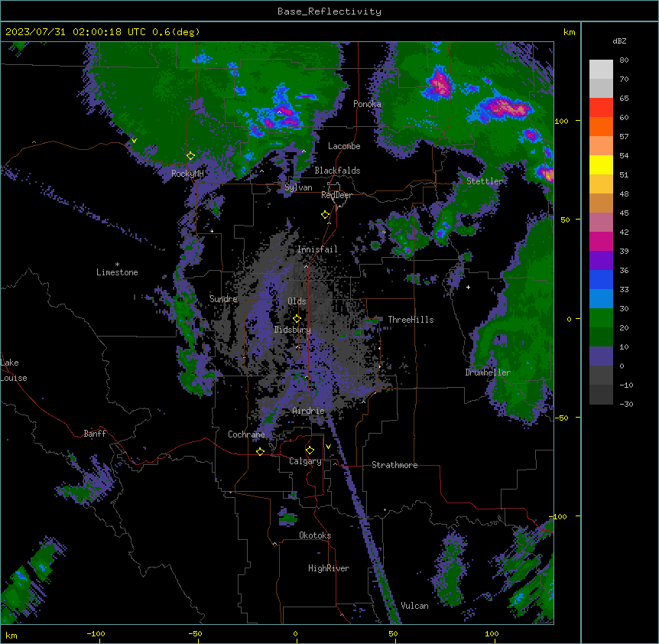
Task: Click the Stettler city label
Action: click(485, 181)
